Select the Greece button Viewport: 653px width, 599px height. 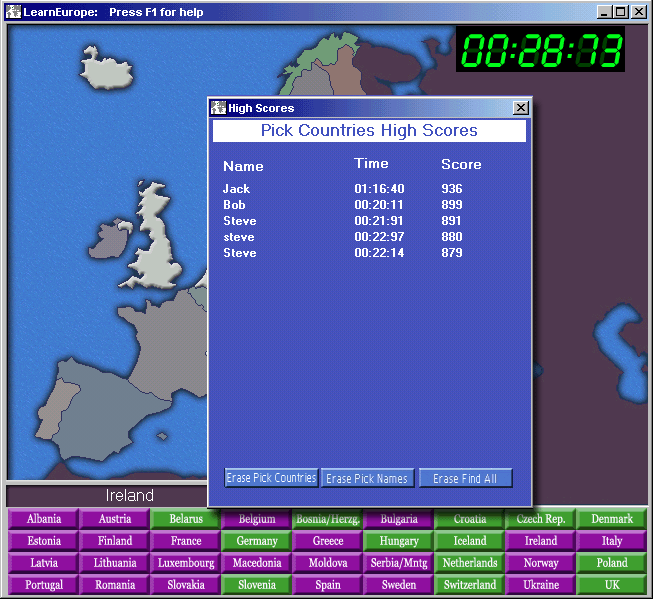click(328, 541)
